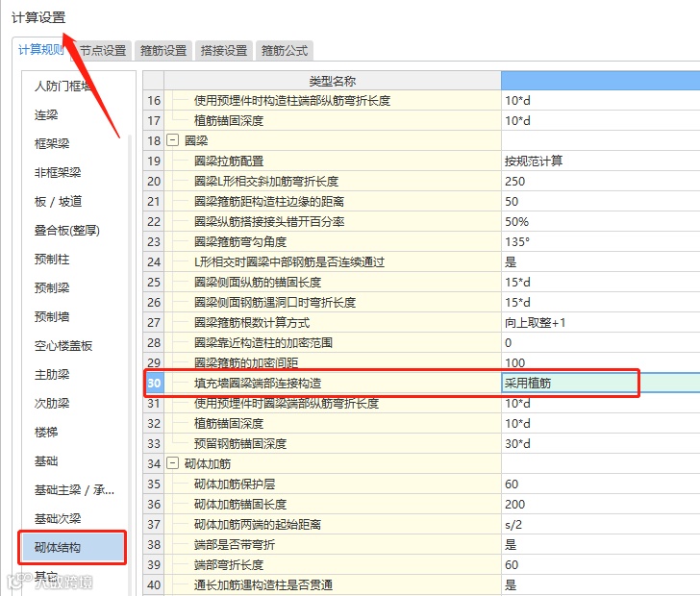700x596 pixels.
Task: Open the 箍筋设置 tab
Action: point(163,50)
